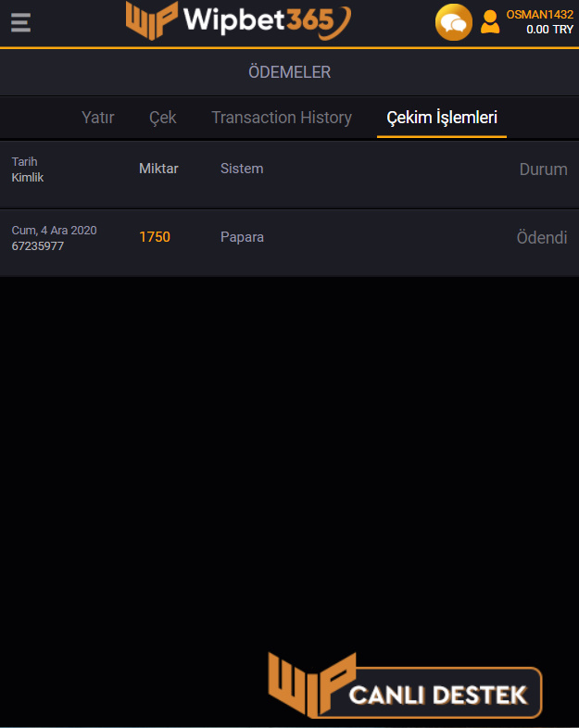View the 0.00 TRY balance
The width and height of the screenshot is (579, 728).
(549, 30)
